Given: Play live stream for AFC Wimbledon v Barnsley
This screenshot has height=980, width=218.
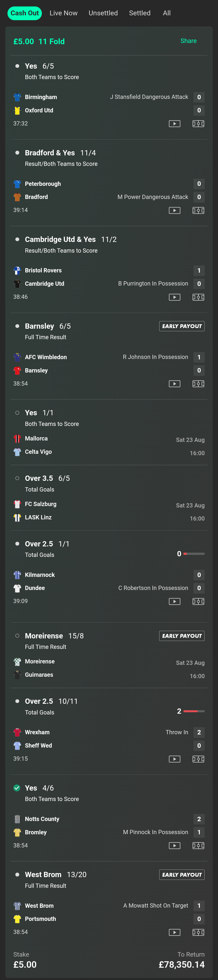Looking at the screenshot, I should (175, 384).
